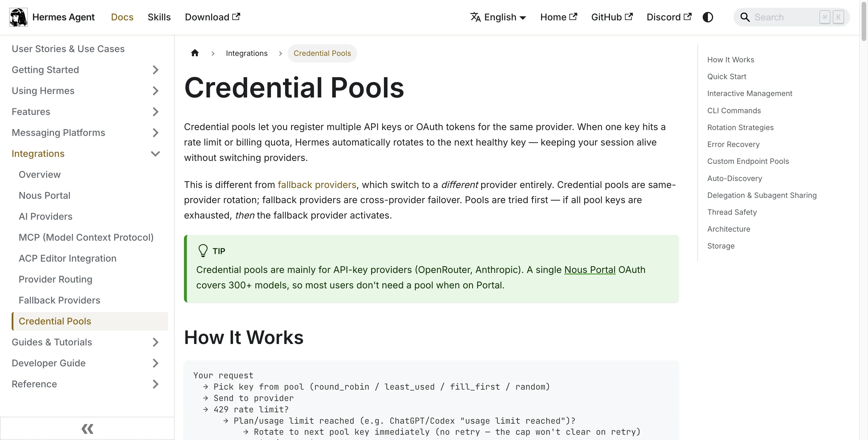Expand the Using Hermes section chevron
Image resolution: width=868 pixels, height=440 pixels.
point(155,91)
